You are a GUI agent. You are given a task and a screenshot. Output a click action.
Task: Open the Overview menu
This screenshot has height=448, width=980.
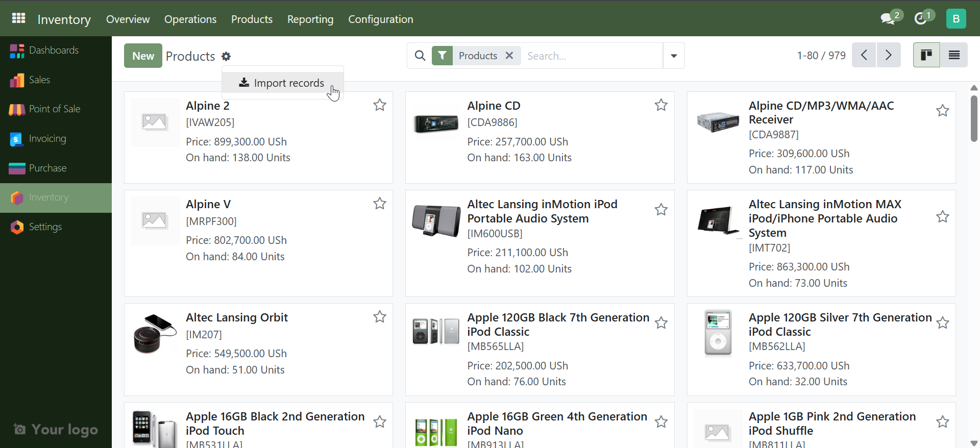pyautogui.click(x=128, y=19)
